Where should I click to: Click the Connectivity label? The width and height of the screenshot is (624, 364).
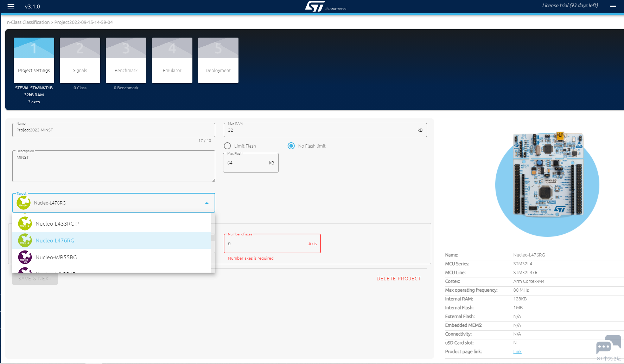[458, 334]
